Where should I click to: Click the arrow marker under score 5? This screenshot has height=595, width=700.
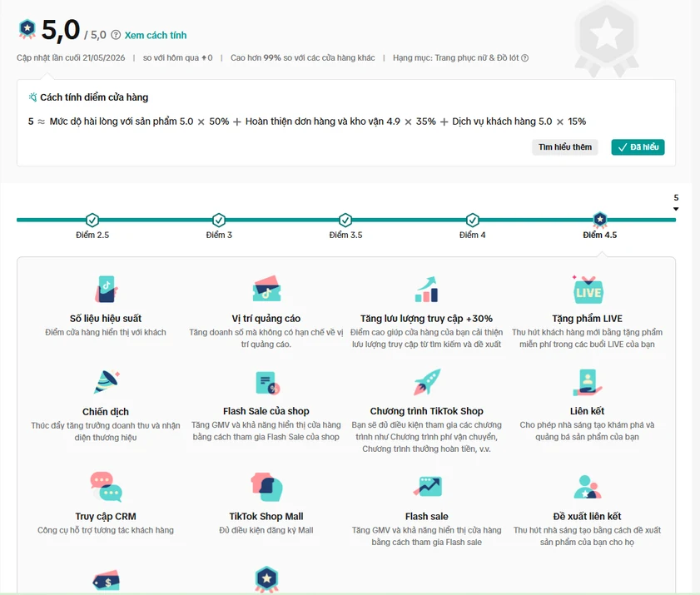point(676,209)
